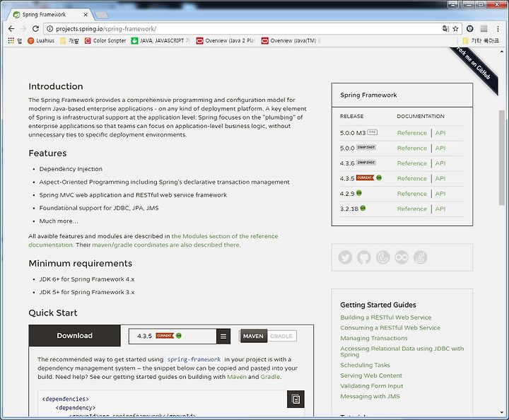Viewport: 509px width, 420px height.
Task: Switch build tool to MAVEN
Action: pos(253,337)
